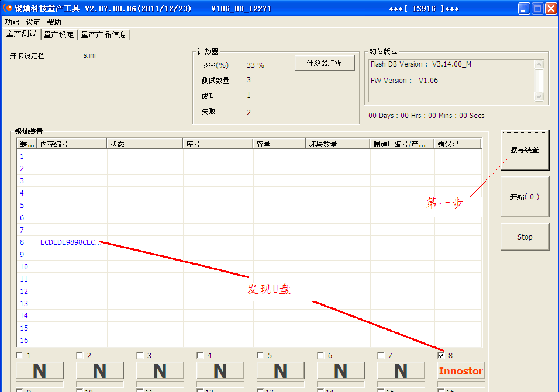Click the Innostor port 8 button

tap(461, 370)
